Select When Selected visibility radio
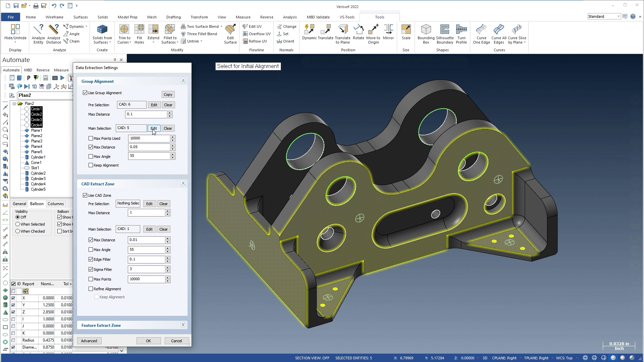The height and width of the screenshot is (362, 644). 18,224
